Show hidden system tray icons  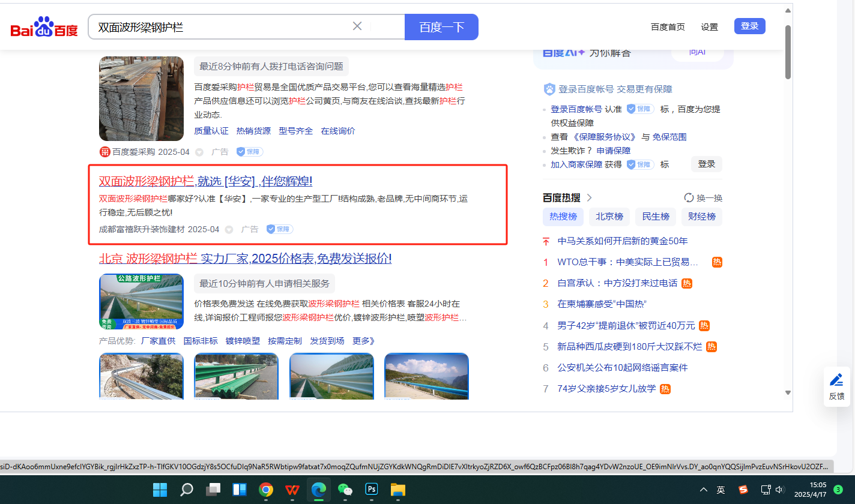(704, 490)
